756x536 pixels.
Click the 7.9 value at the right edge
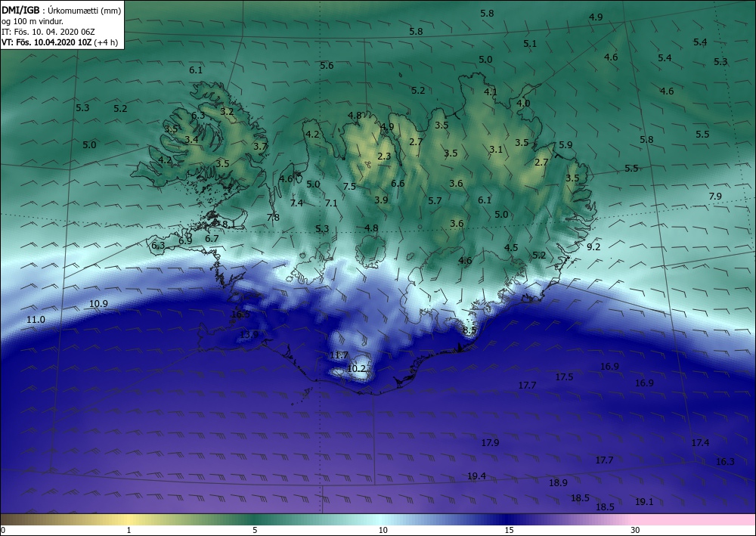[x=715, y=196]
